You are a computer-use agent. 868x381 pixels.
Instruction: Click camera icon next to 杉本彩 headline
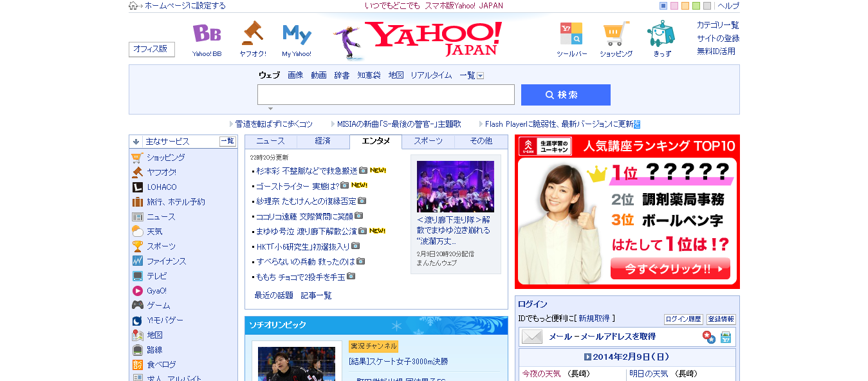pyautogui.click(x=364, y=171)
